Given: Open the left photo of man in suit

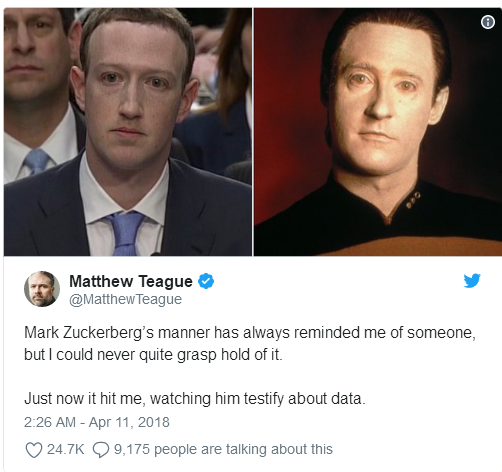Looking at the screenshot, I should pos(128,132).
